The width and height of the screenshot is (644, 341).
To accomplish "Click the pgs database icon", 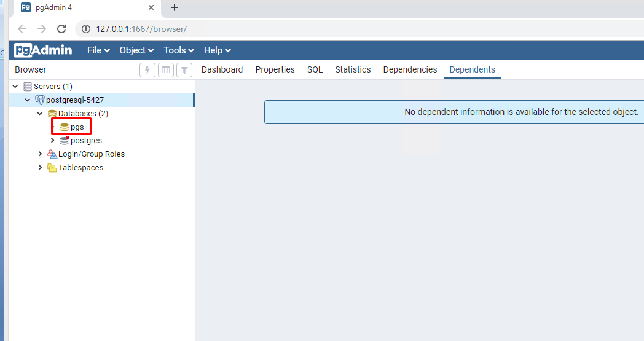I will [65, 127].
